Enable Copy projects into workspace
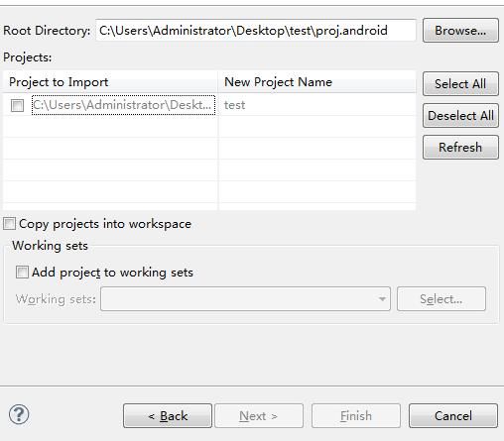Image resolution: width=504 pixels, height=441 pixels. [9, 224]
